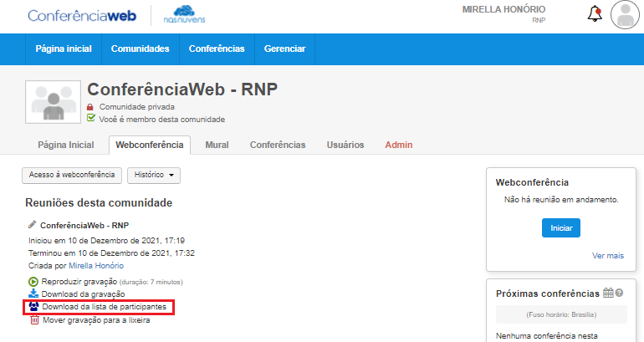The width and height of the screenshot is (644, 342).
Task: Switch to the Mural tab
Action: click(x=217, y=145)
